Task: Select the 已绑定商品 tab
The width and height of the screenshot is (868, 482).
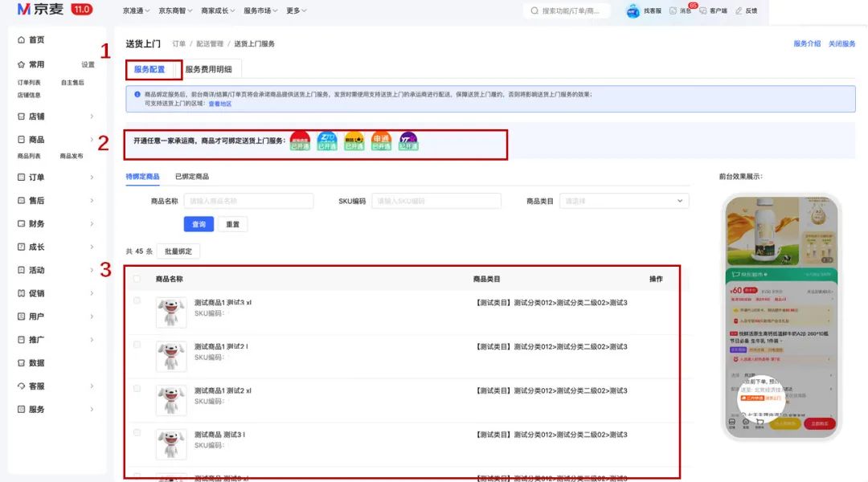Action: [x=192, y=177]
